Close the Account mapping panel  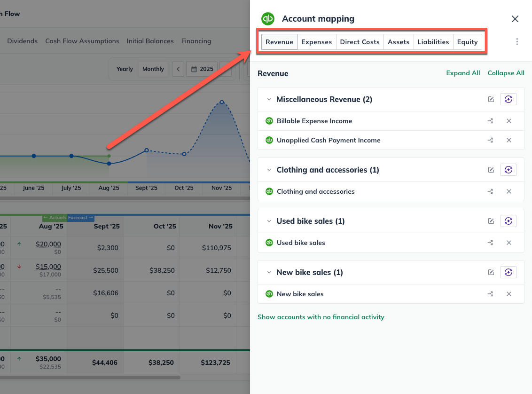pyautogui.click(x=515, y=19)
